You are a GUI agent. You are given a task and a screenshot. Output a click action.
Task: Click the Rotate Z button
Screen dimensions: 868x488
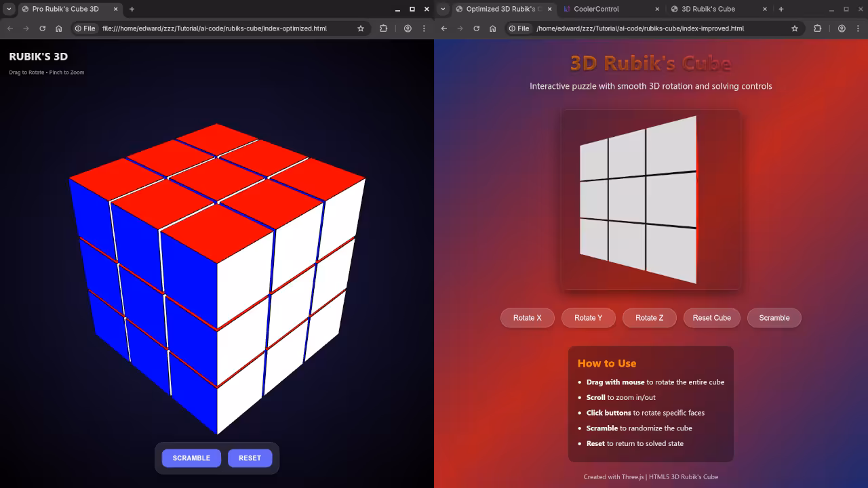[649, 318]
